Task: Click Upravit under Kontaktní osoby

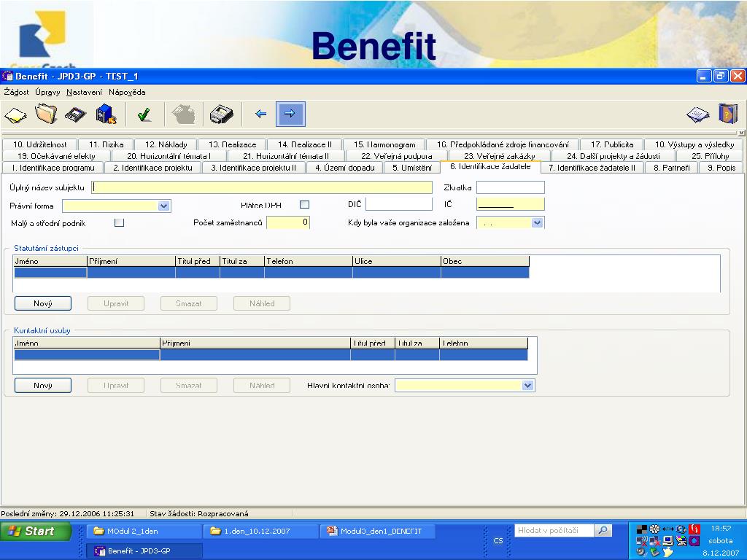Action: click(116, 385)
